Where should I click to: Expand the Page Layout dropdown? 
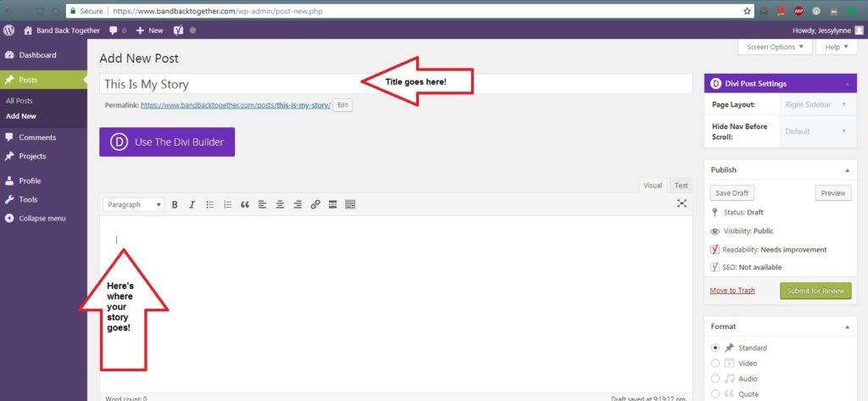817,104
